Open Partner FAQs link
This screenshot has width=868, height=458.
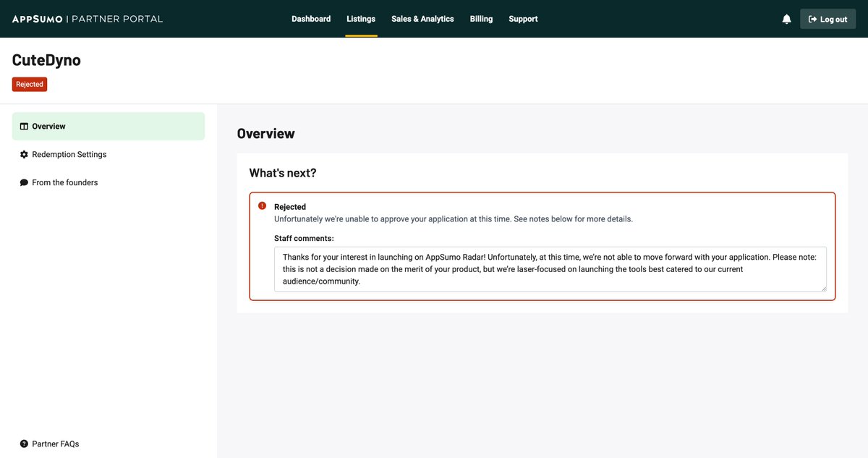(x=49, y=444)
